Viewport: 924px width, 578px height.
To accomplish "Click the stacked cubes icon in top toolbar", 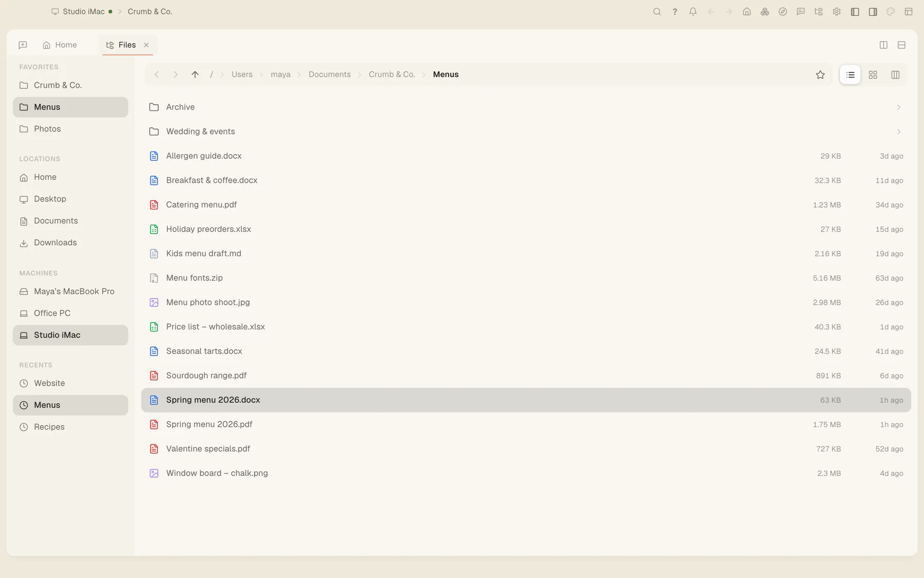I will coord(764,11).
